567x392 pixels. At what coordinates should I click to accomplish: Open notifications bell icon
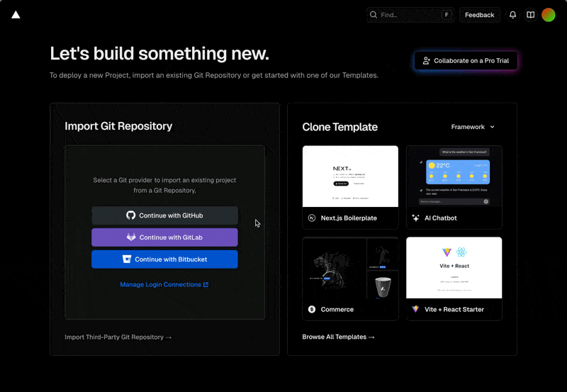(512, 15)
